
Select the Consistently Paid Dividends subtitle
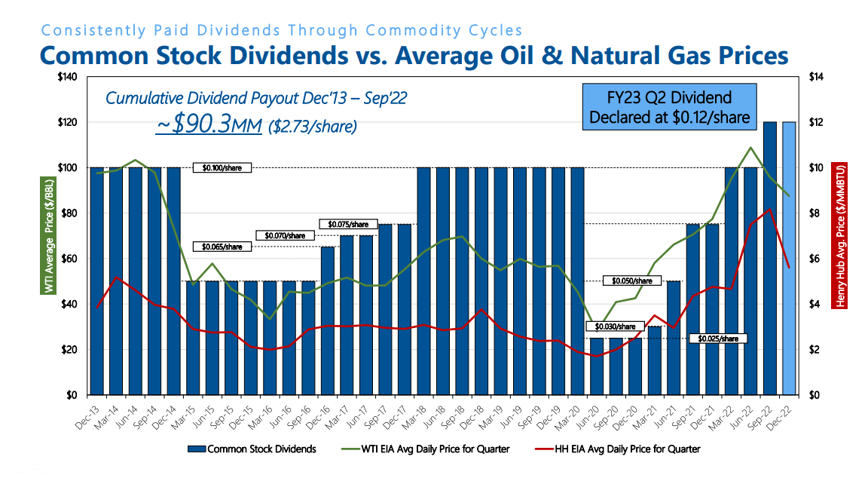(x=281, y=30)
